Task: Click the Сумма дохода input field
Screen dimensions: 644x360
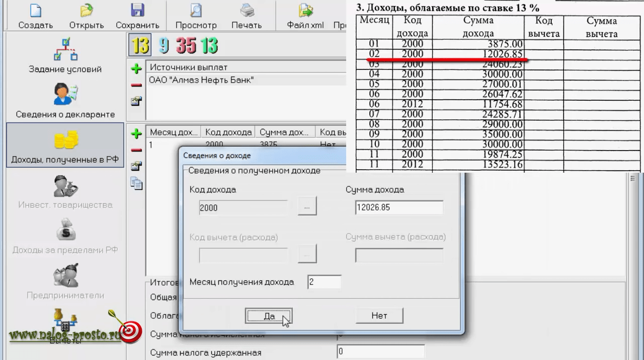Action: click(x=399, y=207)
